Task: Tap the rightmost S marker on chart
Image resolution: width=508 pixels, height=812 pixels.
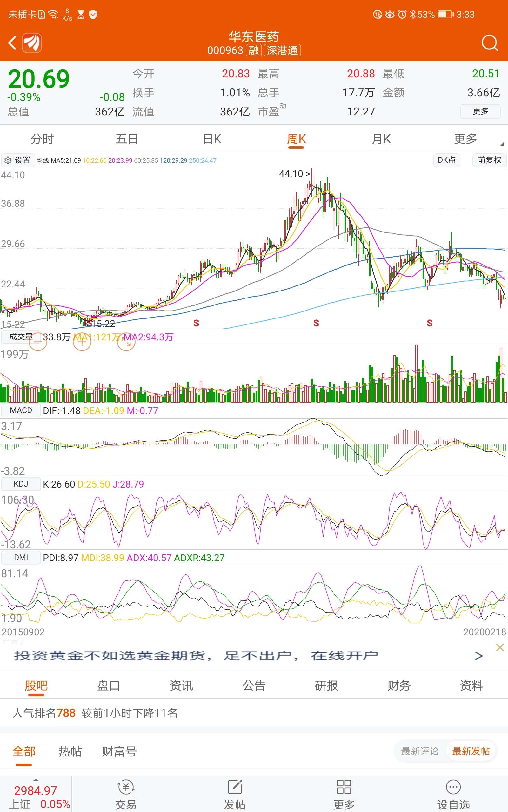Action: (429, 323)
